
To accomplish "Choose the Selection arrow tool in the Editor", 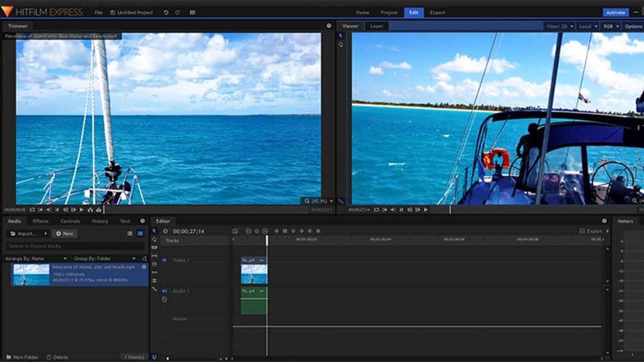I will click(x=154, y=231).
